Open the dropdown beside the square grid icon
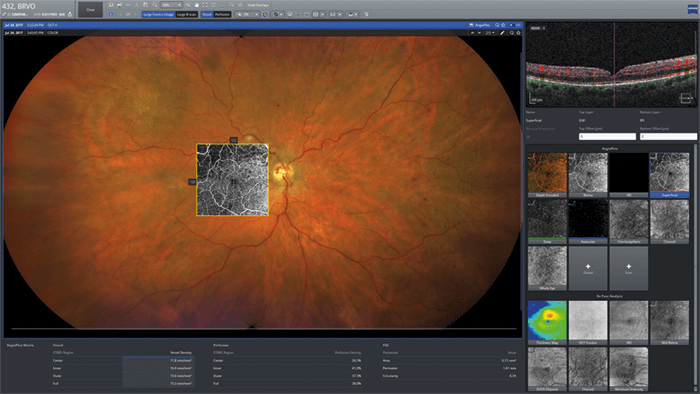The image size is (700, 394). tap(323, 14)
